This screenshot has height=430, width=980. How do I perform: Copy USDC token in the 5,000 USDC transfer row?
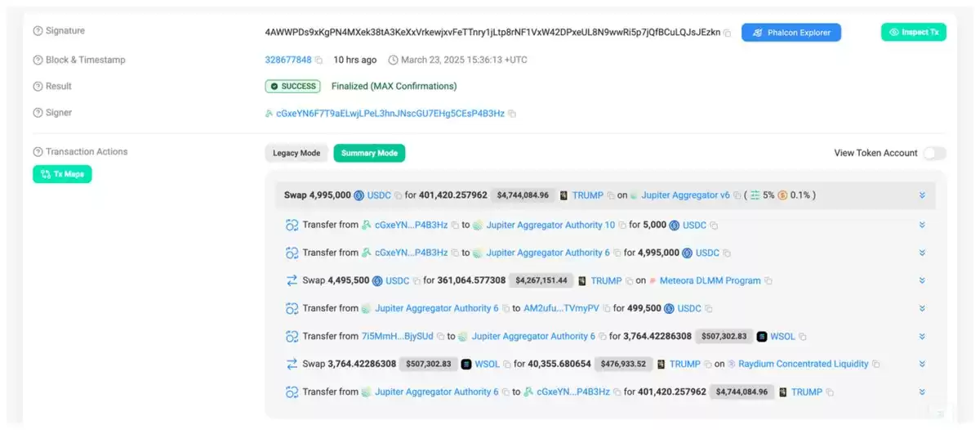(713, 226)
